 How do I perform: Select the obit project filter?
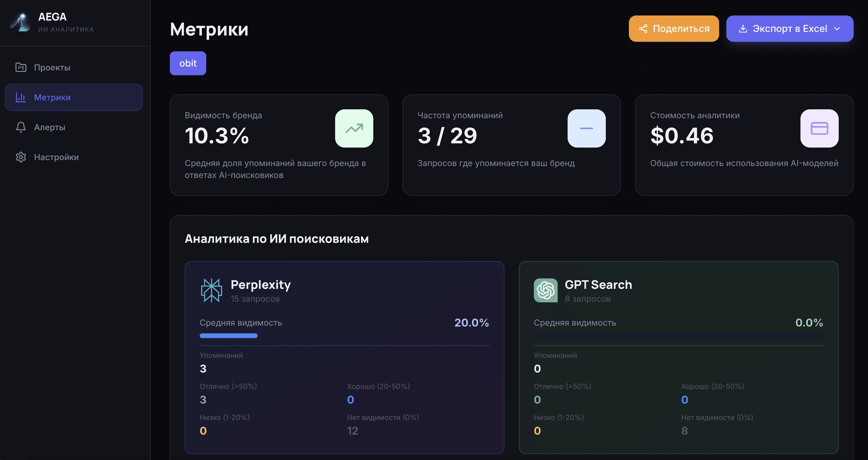(188, 63)
